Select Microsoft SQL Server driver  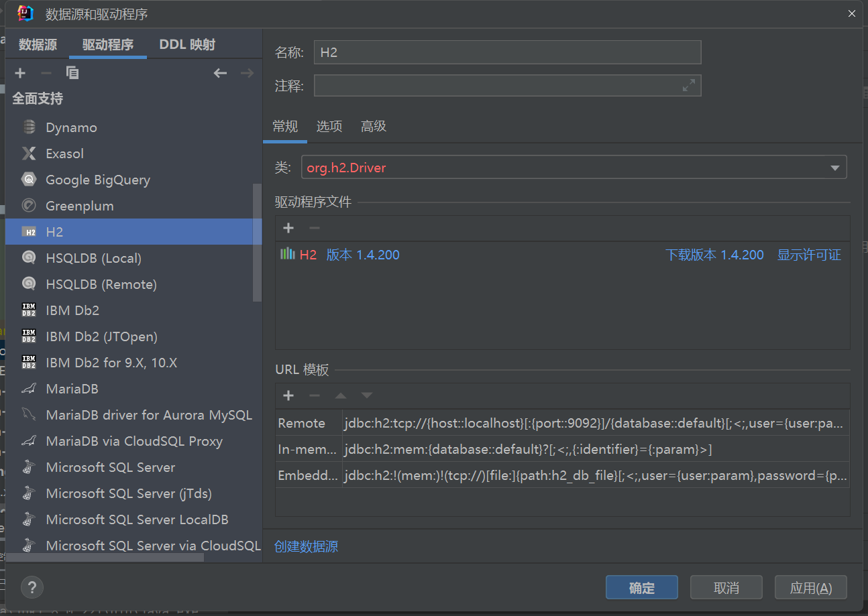pyautogui.click(x=111, y=467)
